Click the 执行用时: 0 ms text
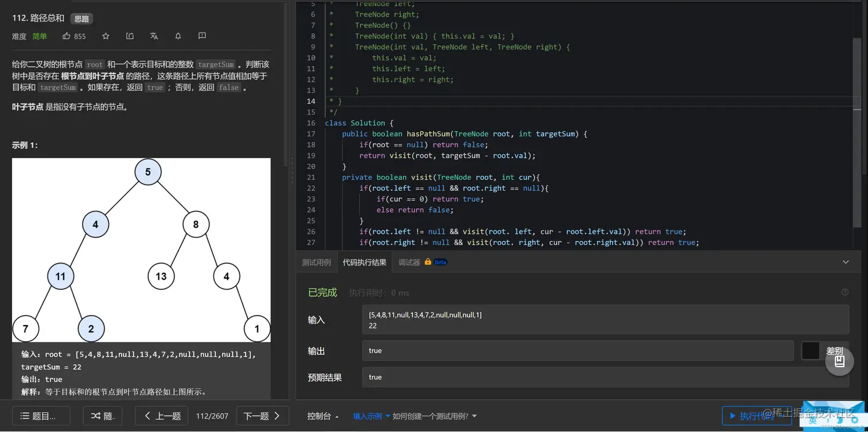 tap(379, 293)
